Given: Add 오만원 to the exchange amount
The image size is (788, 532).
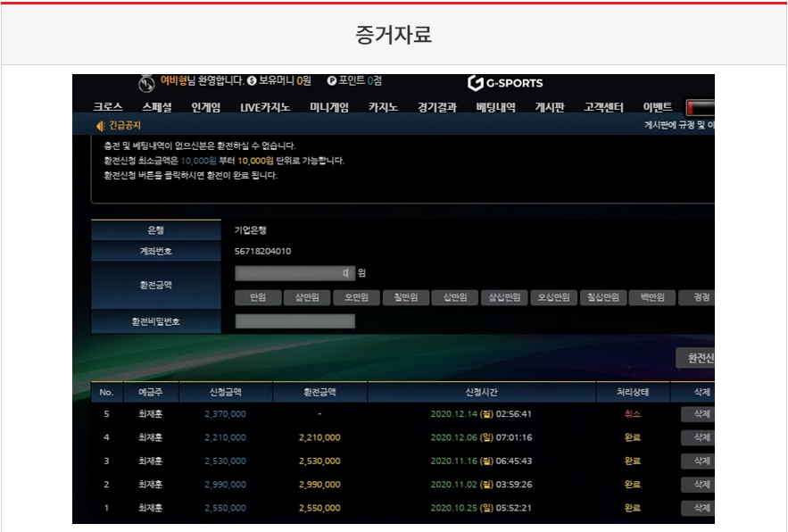Looking at the screenshot, I should coord(356,298).
